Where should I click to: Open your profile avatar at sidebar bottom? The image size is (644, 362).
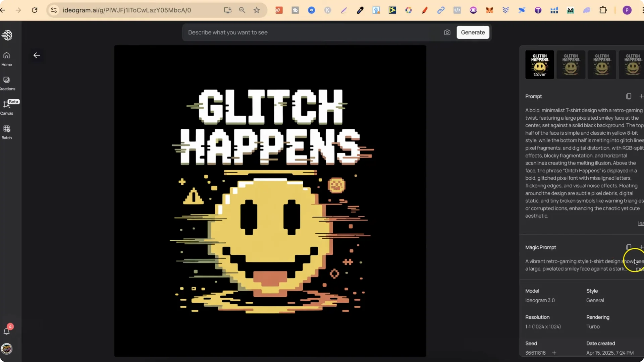click(x=7, y=349)
